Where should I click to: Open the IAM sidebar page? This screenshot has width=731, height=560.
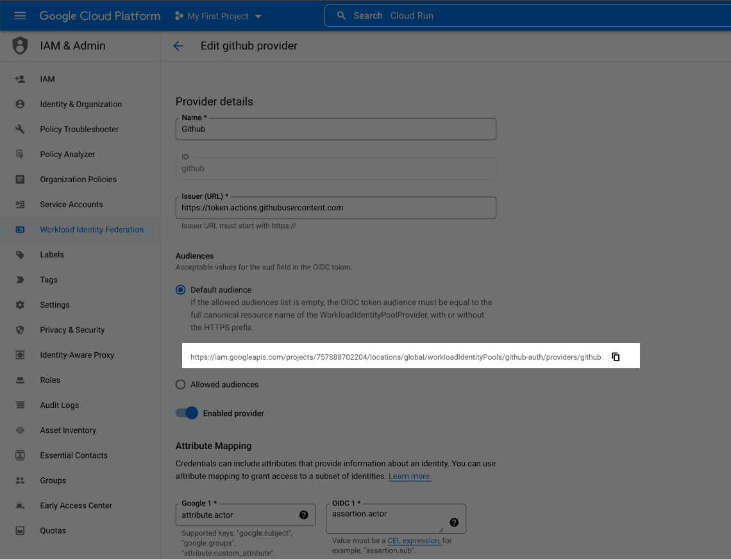pos(47,79)
